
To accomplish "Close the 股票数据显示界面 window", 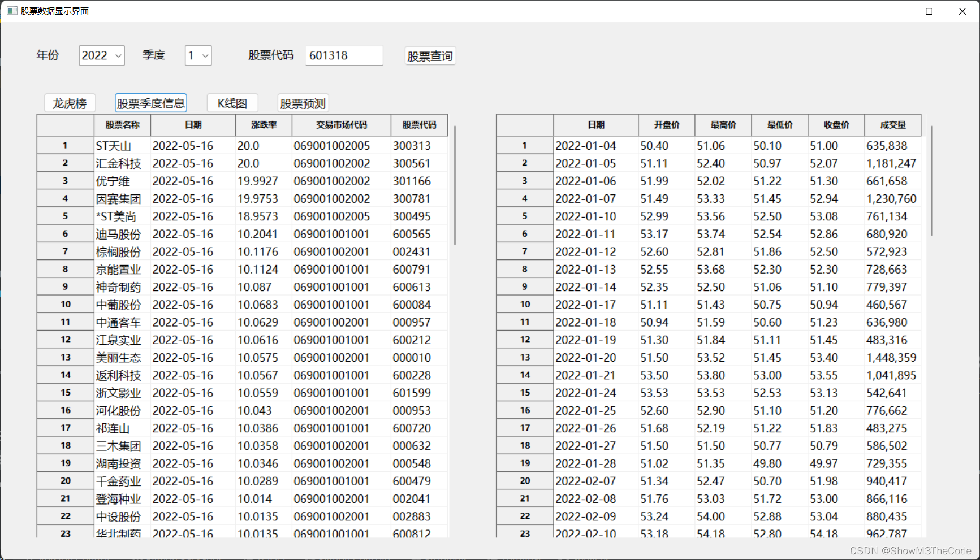I will coord(962,11).
